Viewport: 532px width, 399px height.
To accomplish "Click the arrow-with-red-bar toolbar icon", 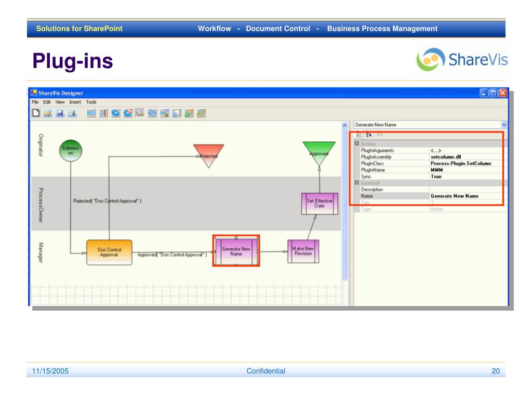I will coord(103,113).
